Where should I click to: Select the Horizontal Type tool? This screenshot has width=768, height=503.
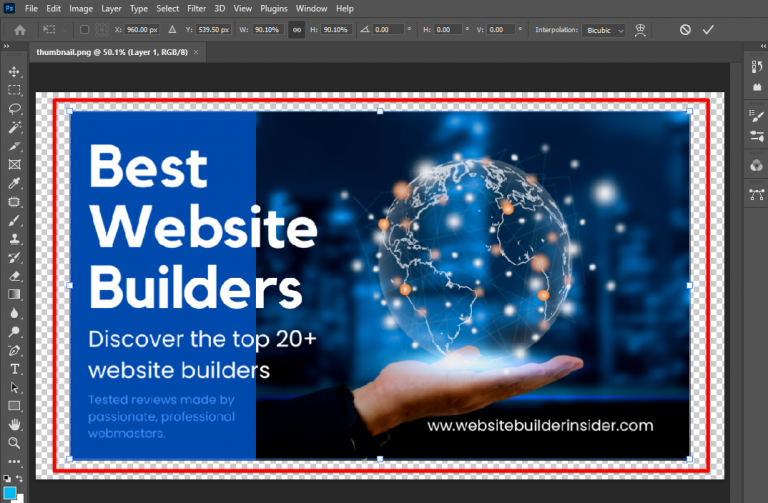point(14,369)
